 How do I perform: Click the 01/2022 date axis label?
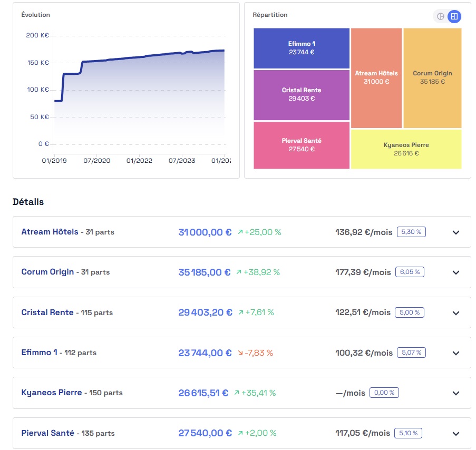[139, 161]
